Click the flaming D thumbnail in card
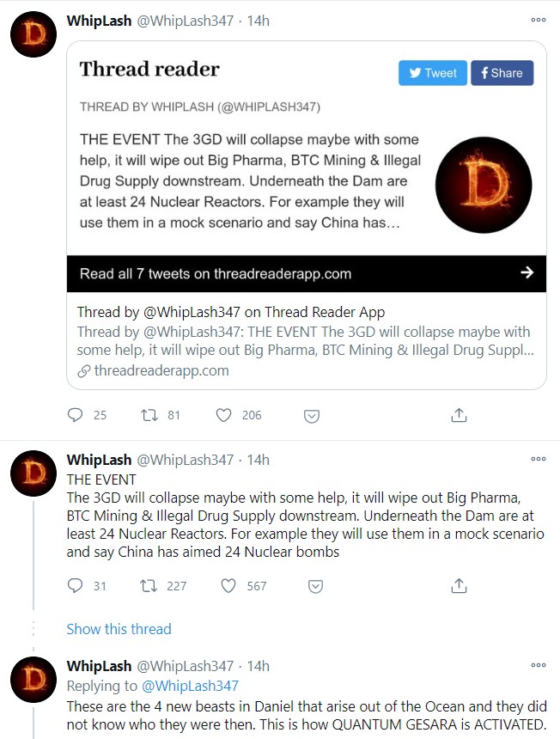Image resolution: width=560 pixels, height=739 pixels. (484, 185)
